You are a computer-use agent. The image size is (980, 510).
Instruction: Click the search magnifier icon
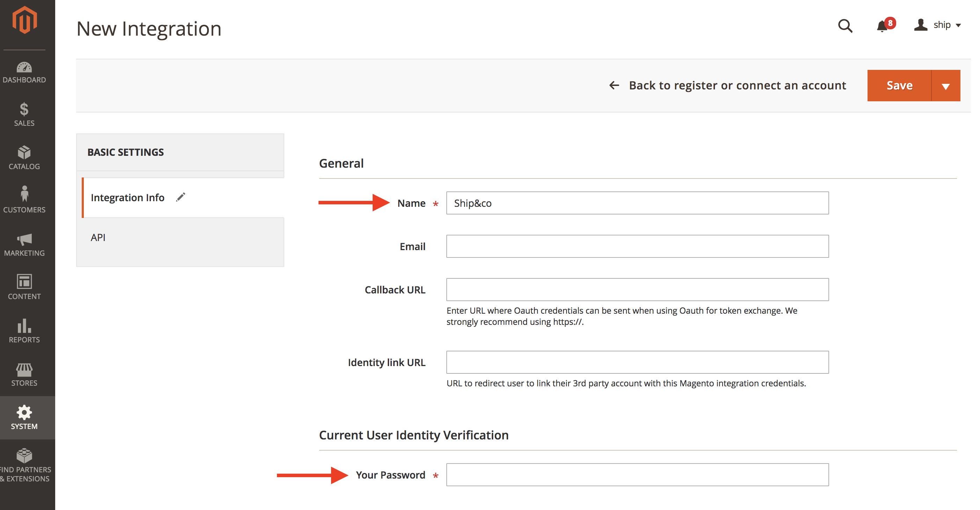click(x=845, y=25)
